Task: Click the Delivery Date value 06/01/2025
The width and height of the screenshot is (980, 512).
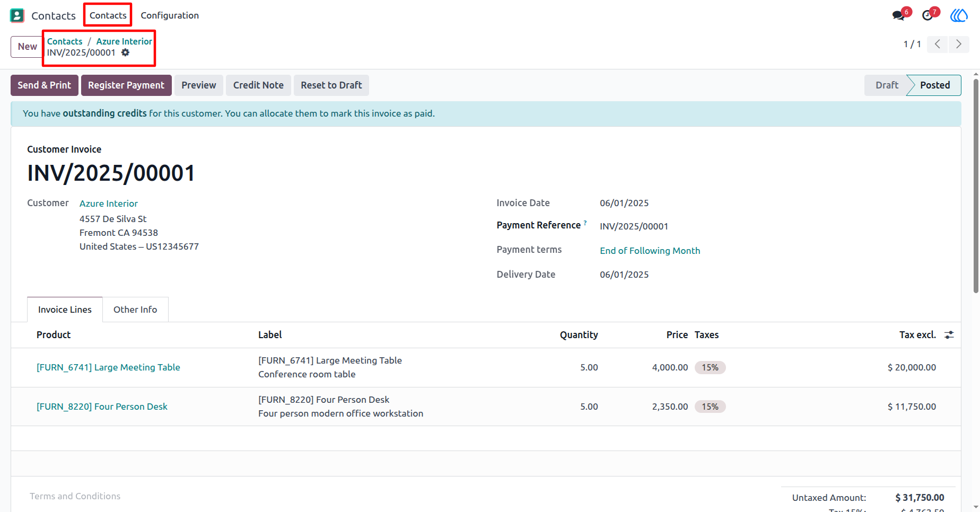Action: click(x=624, y=275)
